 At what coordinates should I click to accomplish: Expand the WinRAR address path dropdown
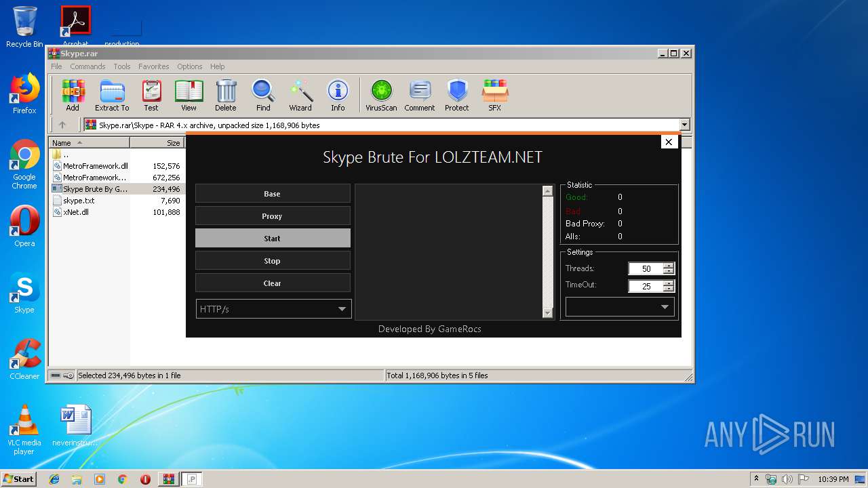click(685, 125)
